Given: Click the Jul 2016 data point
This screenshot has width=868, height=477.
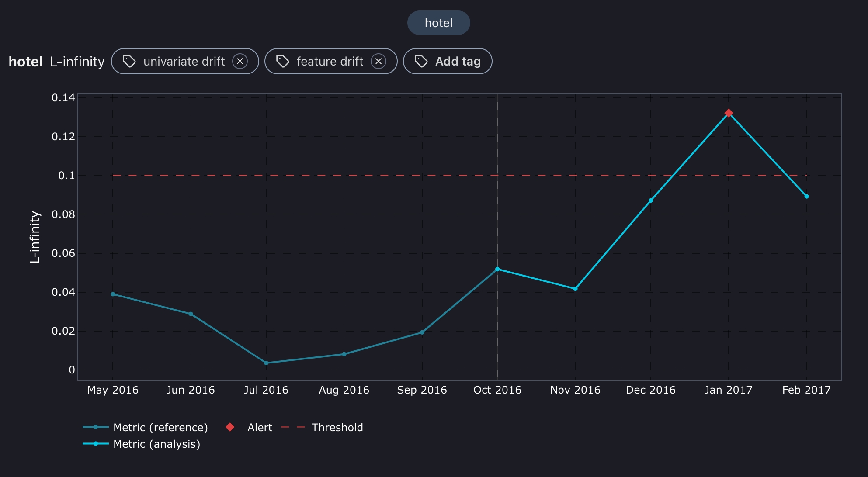Looking at the screenshot, I should (266, 363).
